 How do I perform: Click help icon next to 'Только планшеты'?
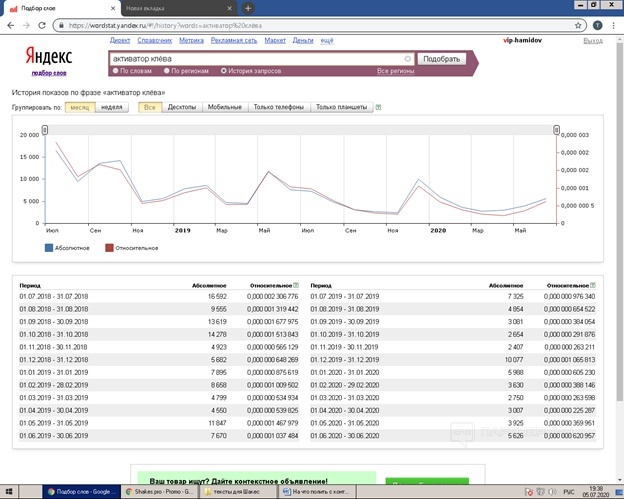(377, 106)
